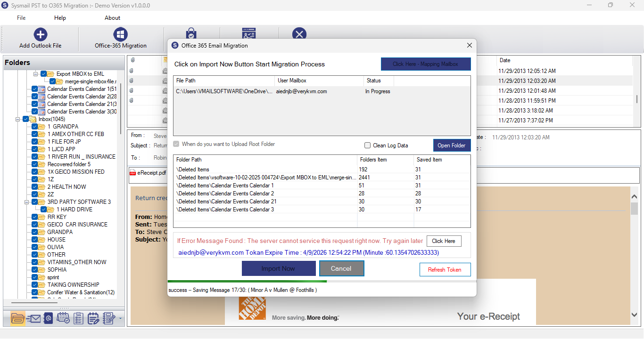Image resolution: width=644 pixels, height=339 pixels.
Task: Select the Conifer Water & Sanitation(12) folder
Action: click(x=81, y=292)
